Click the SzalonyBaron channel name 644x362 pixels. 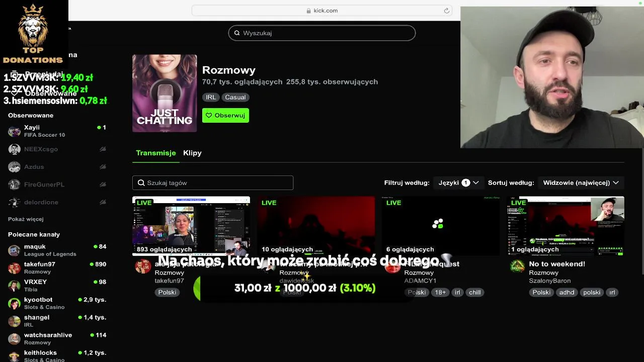click(549, 281)
